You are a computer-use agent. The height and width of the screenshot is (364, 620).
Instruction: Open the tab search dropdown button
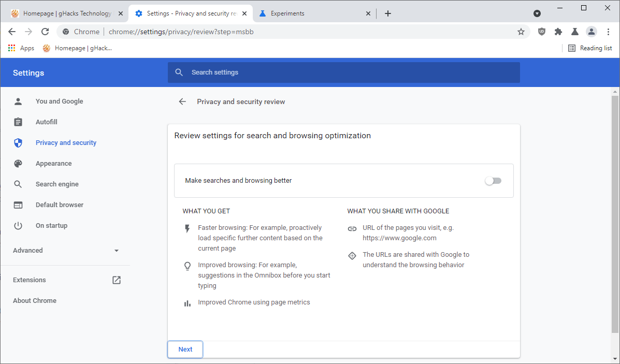point(537,13)
